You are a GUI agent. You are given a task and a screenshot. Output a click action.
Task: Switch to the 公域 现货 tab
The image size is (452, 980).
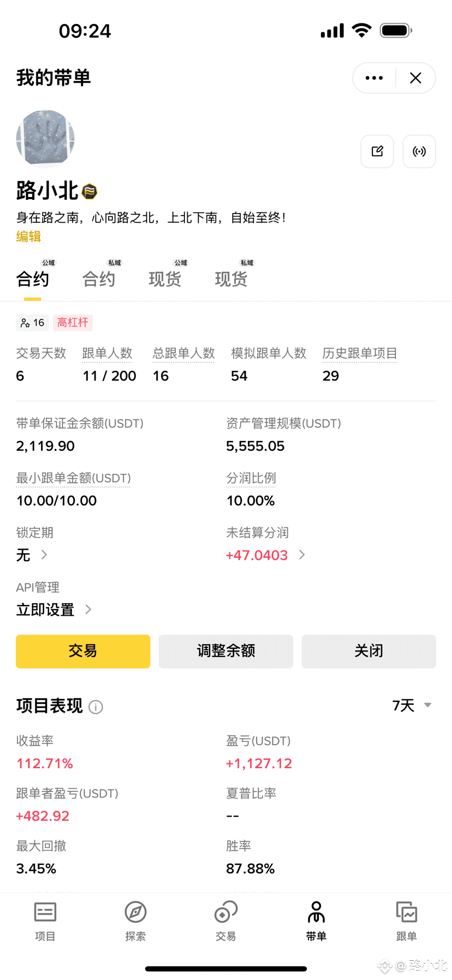point(165,279)
